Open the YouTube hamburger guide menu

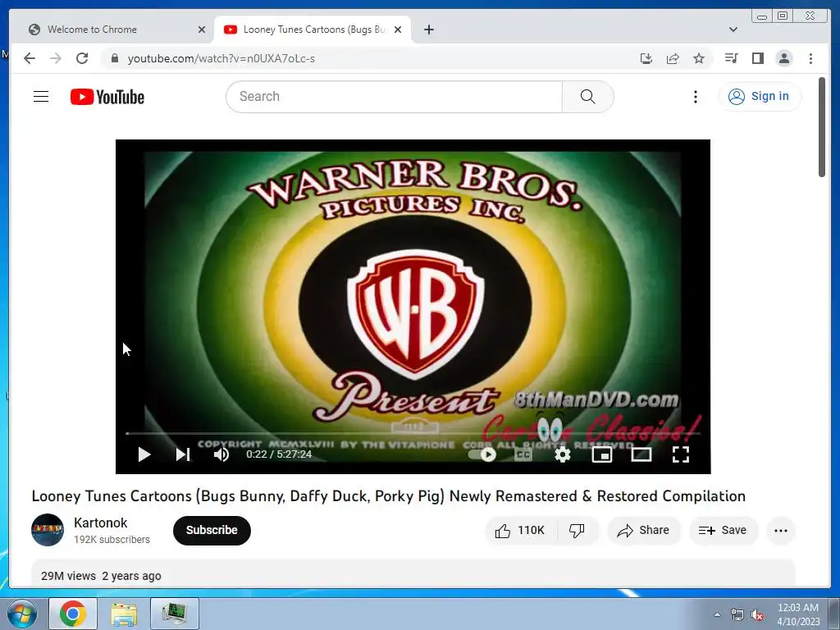(x=41, y=97)
